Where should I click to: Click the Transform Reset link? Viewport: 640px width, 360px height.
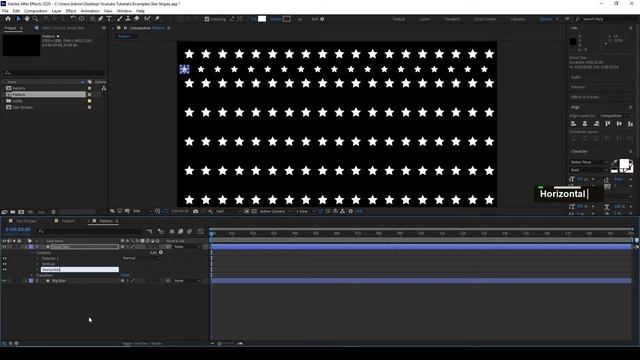125,275
